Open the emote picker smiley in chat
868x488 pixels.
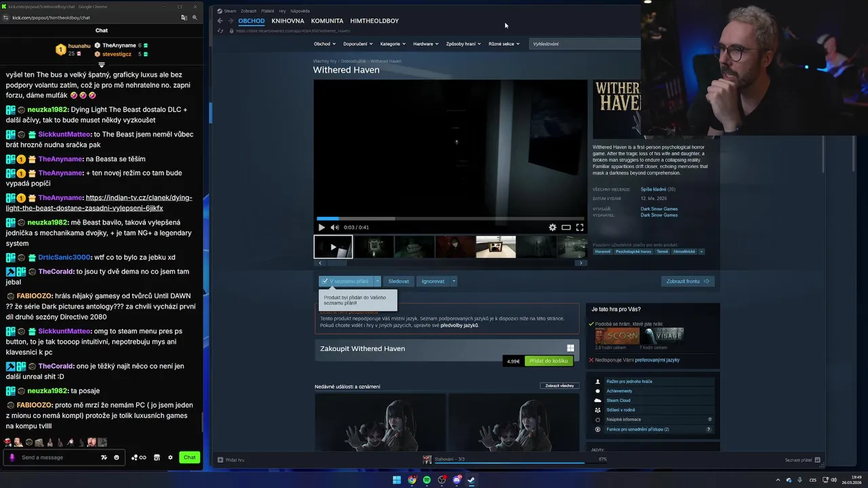click(117, 457)
